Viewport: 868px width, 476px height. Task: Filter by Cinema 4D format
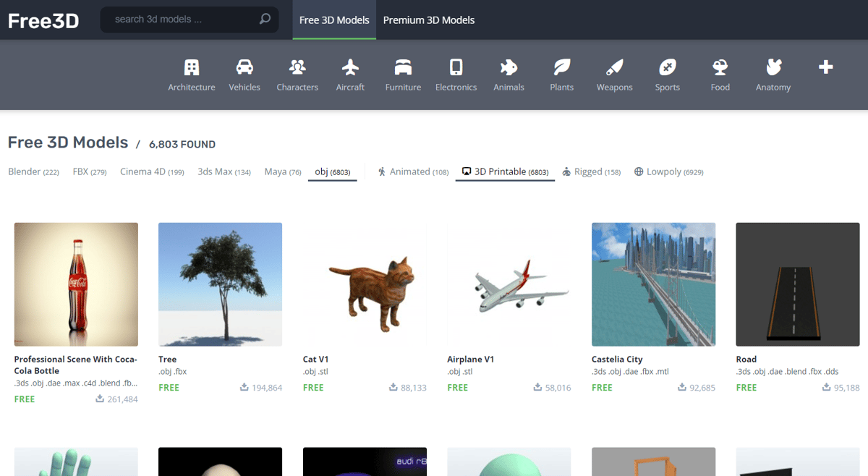coord(152,171)
